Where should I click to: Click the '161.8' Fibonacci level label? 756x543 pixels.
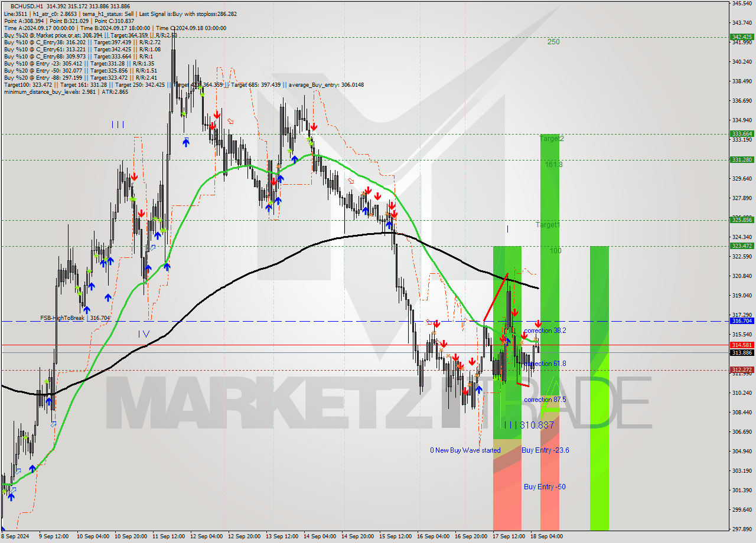pyautogui.click(x=553, y=165)
